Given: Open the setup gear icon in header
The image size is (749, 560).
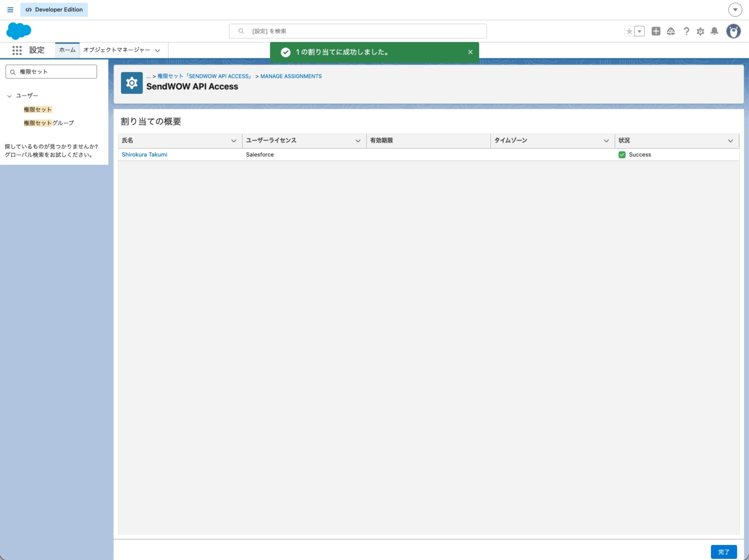Looking at the screenshot, I should [700, 31].
